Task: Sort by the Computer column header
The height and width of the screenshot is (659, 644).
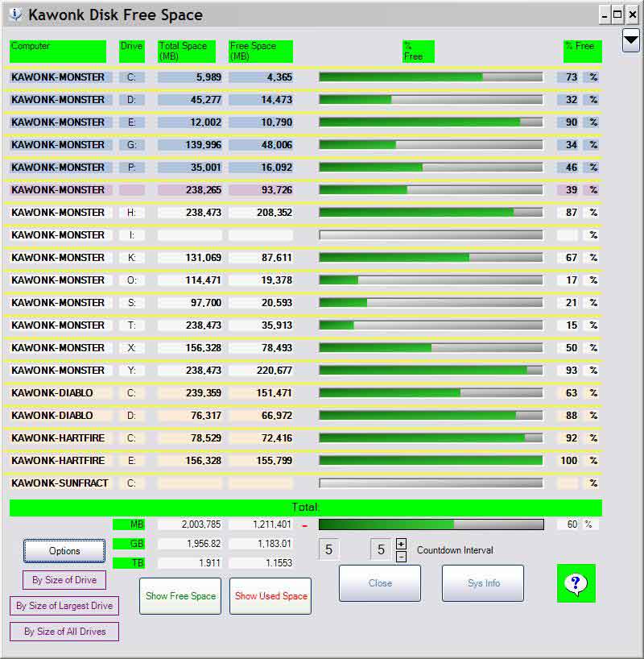Action: (57, 52)
